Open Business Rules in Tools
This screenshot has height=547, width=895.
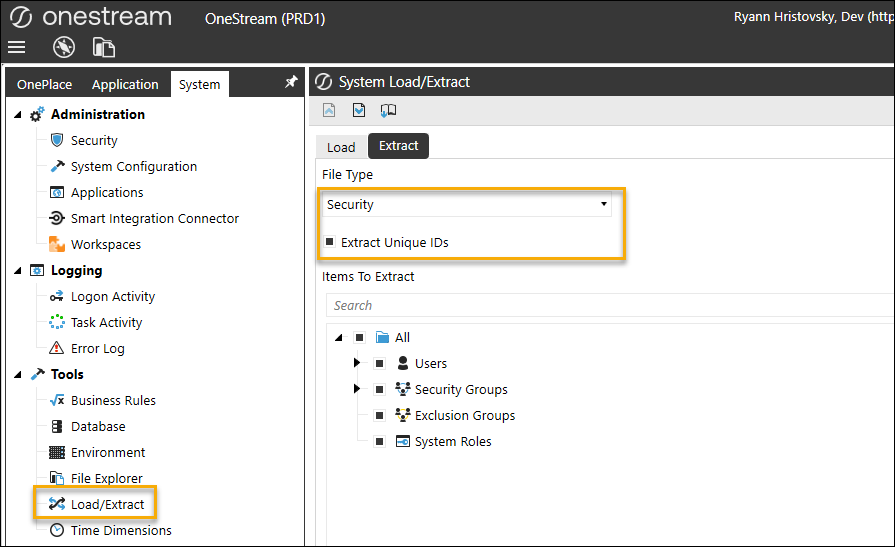[x=112, y=401]
